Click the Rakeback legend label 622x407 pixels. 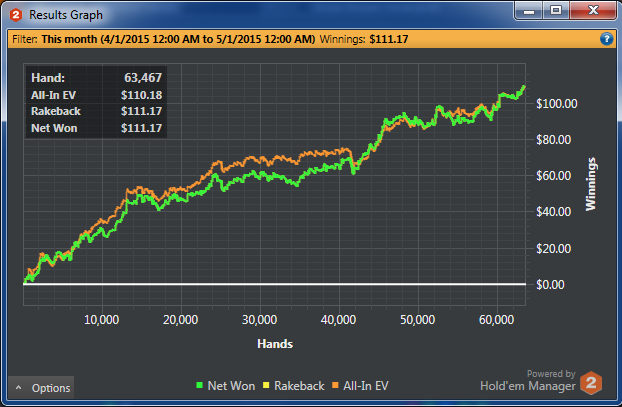299,386
